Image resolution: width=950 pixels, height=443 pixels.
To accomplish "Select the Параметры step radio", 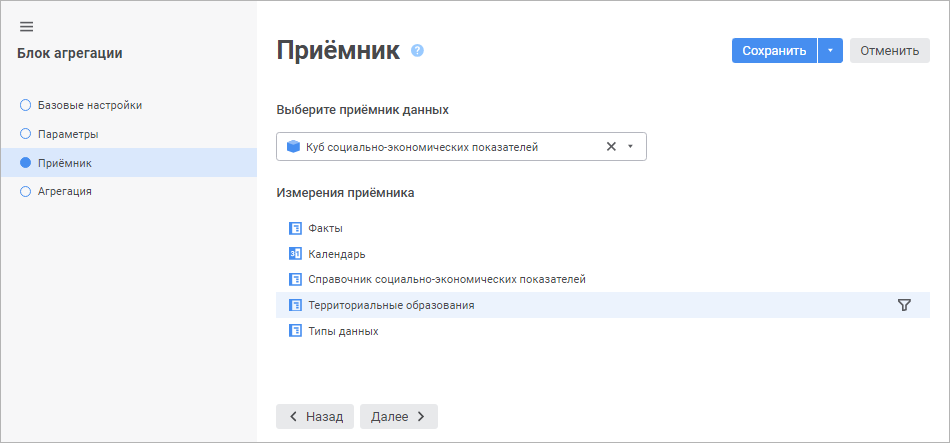I will pos(26,133).
